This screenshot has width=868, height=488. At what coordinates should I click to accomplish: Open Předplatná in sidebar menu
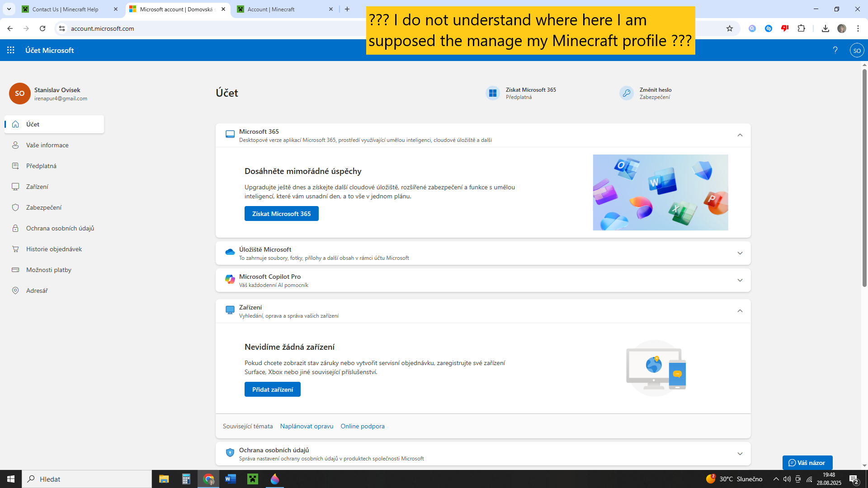[x=54, y=166]
